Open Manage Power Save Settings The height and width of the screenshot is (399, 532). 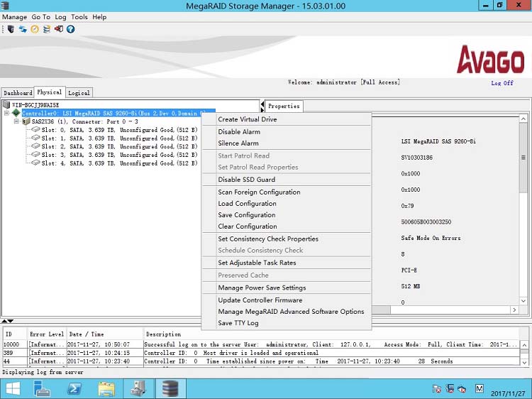coord(287,288)
